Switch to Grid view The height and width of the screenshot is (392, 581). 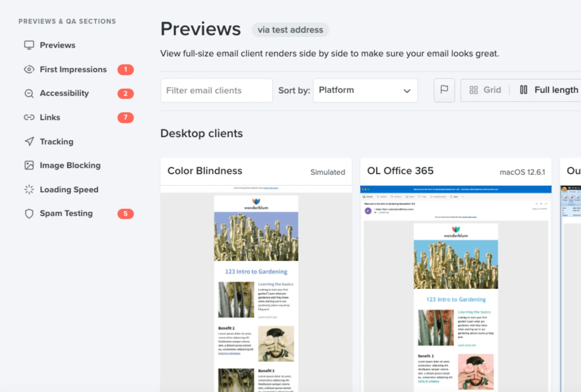click(485, 90)
